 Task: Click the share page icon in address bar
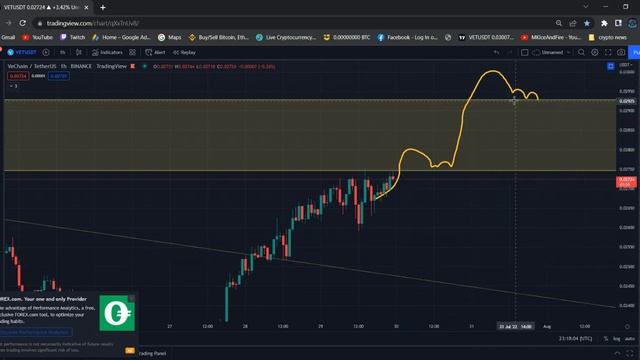click(573, 23)
